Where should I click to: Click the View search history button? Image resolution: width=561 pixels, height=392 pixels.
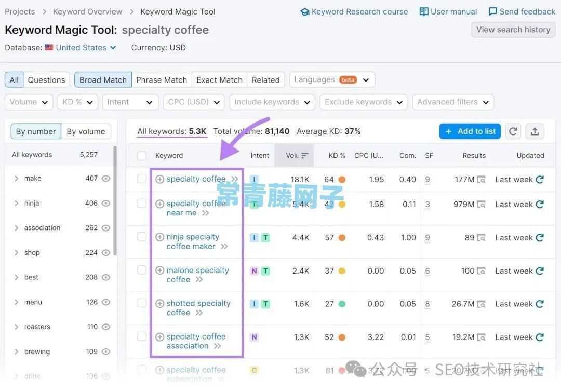coord(513,30)
